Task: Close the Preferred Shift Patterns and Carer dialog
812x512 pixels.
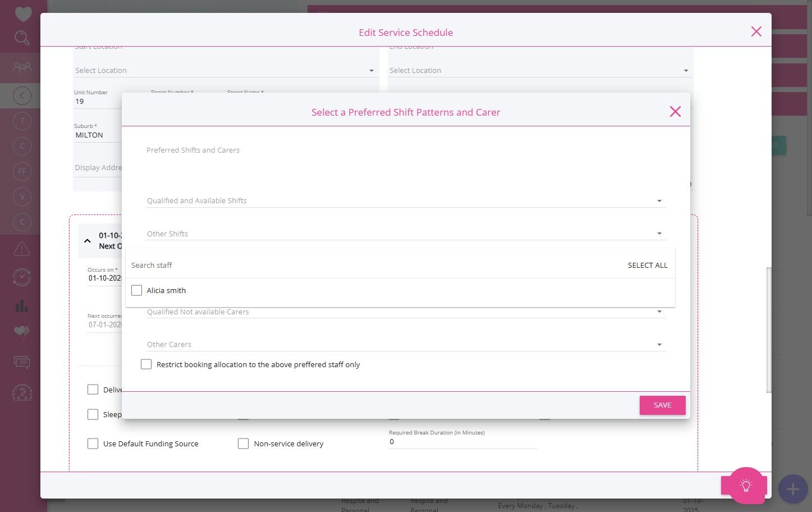Action: pos(675,112)
